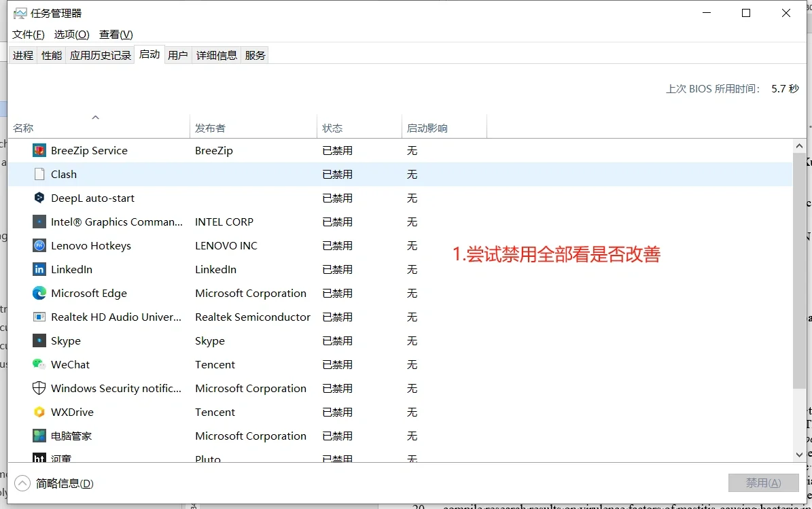Sort by the 发布者 column header
Image resolution: width=812 pixels, height=509 pixels.
[x=253, y=128]
